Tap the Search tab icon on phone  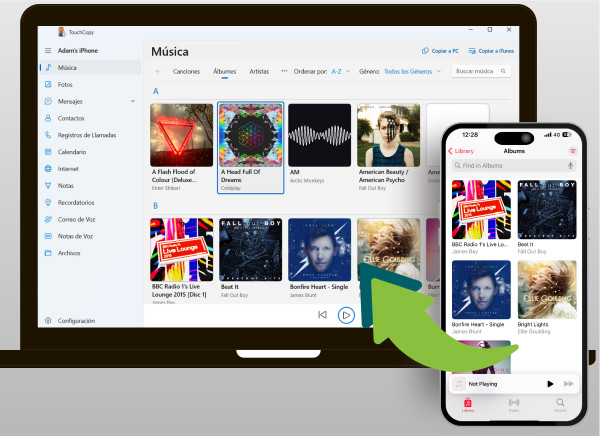(560, 402)
